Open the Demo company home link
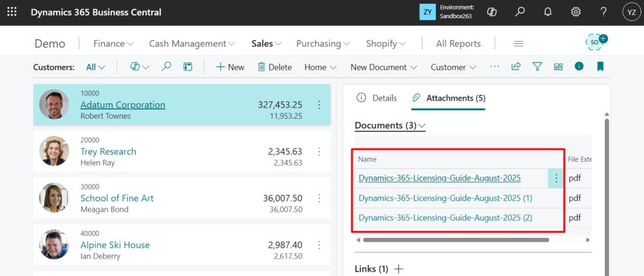Screen dimensions: 644x276 coord(50,44)
